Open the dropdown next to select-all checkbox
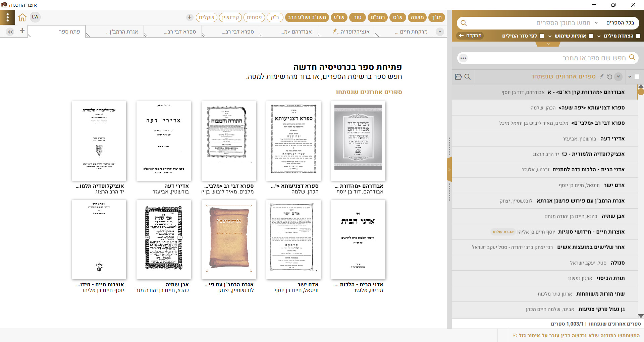 click(630, 77)
